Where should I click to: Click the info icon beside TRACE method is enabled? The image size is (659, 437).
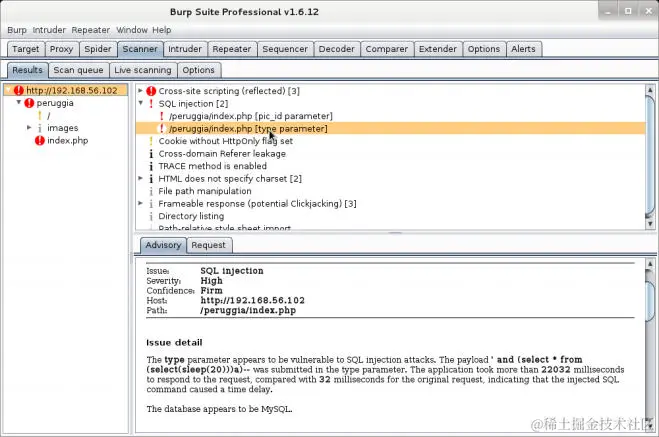pyautogui.click(x=151, y=166)
